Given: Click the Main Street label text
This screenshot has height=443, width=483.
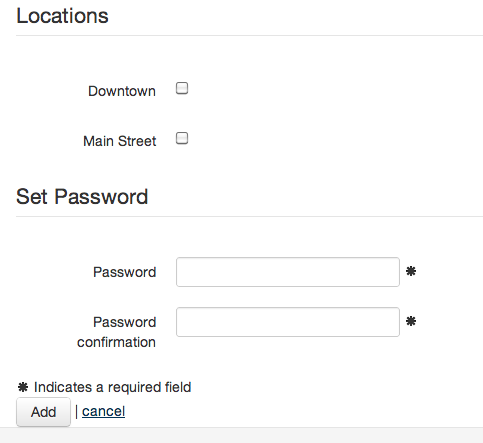Looking at the screenshot, I should click(x=119, y=141).
